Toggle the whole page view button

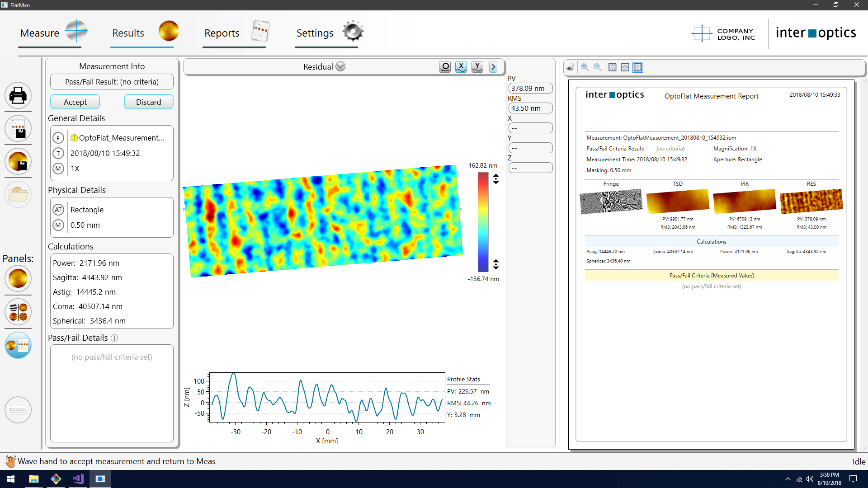638,67
